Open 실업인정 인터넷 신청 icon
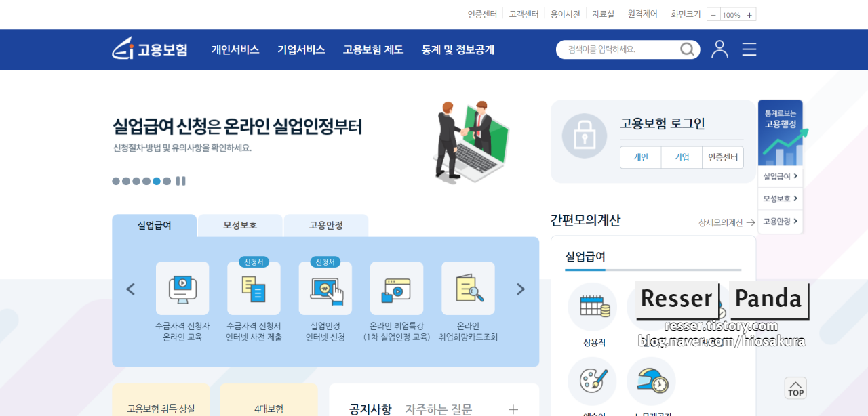868x416 pixels. 325,289
